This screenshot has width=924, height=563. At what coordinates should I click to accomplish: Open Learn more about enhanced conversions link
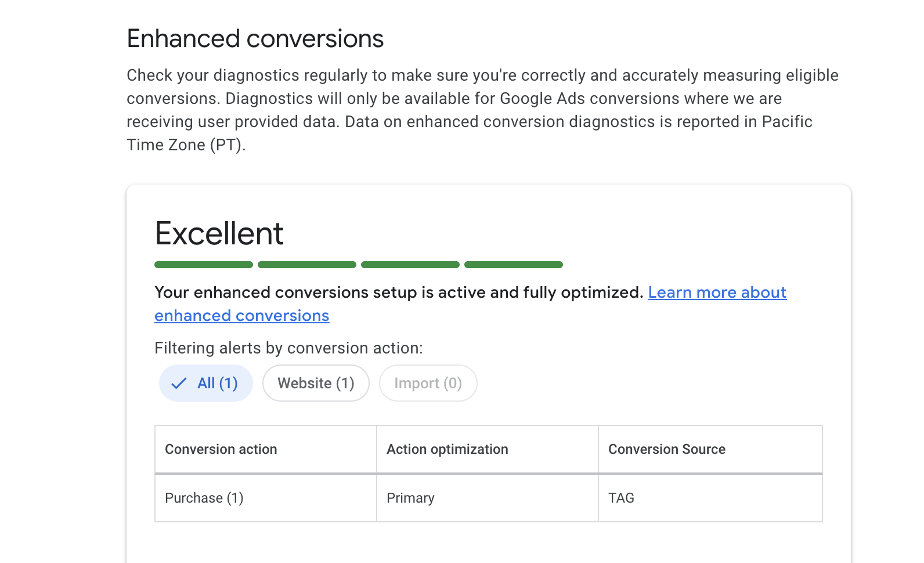(x=717, y=293)
